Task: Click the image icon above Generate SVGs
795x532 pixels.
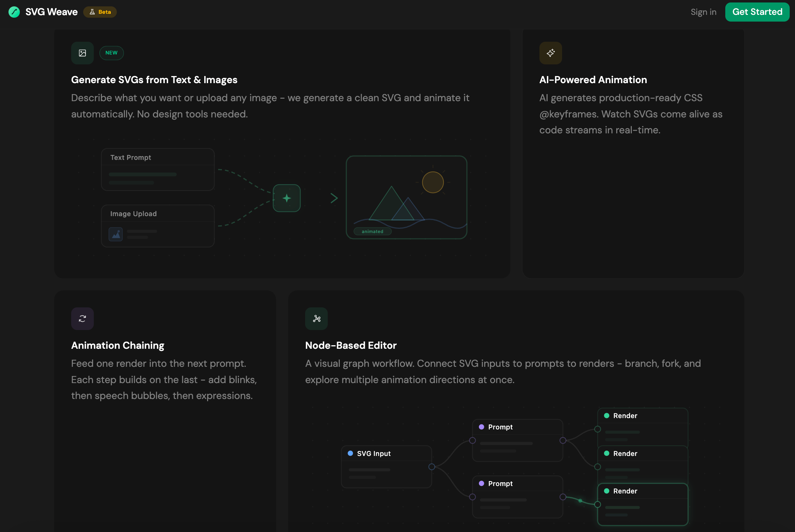Action: pos(82,53)
